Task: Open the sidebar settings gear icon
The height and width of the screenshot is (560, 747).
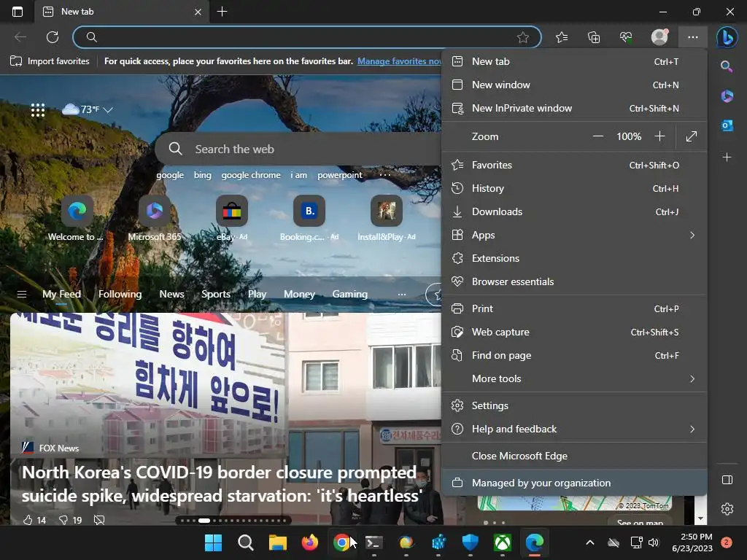Action: pyautogui.click(x=727, y=508)
